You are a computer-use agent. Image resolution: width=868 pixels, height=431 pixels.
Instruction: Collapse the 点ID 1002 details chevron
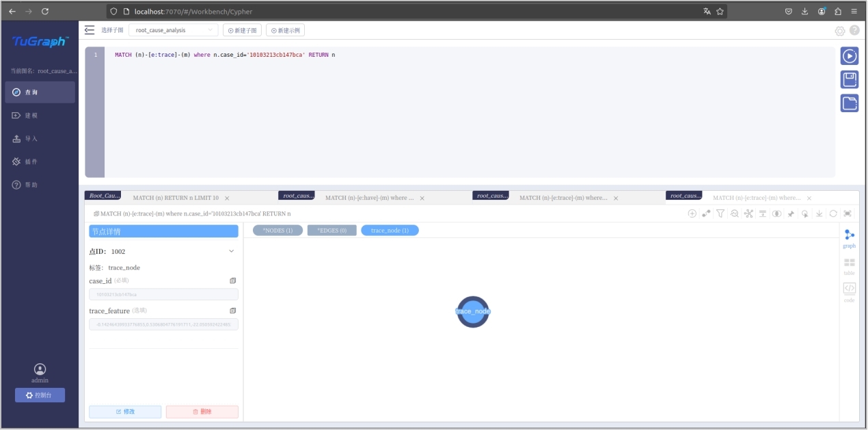[x=231, y=251]
